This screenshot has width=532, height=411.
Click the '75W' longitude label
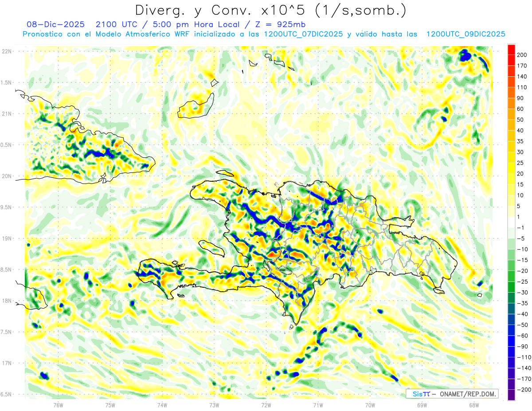110,405
